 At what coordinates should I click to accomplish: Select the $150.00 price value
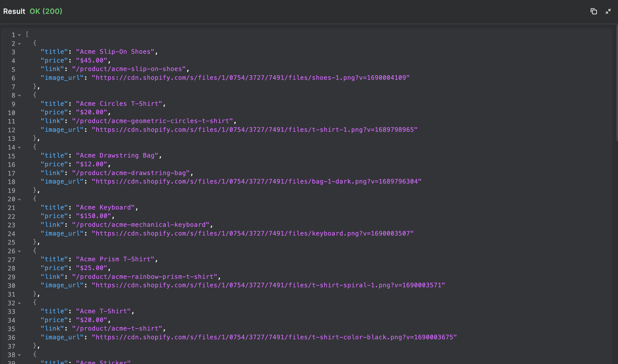(x=95, y=216)
